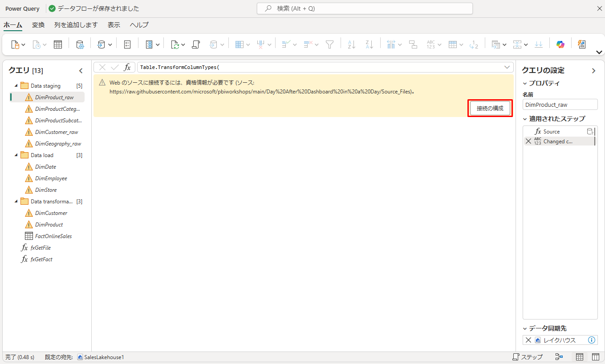Select the FactOnlineSales query
This screenshot has width=605, height=364.
pyautogui.click(x=53, y=236)
